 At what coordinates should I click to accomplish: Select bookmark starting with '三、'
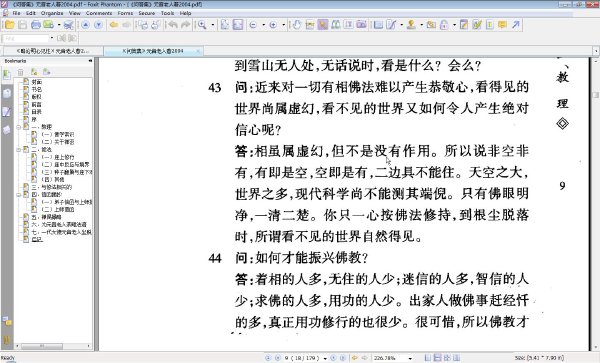coord(51,187)
